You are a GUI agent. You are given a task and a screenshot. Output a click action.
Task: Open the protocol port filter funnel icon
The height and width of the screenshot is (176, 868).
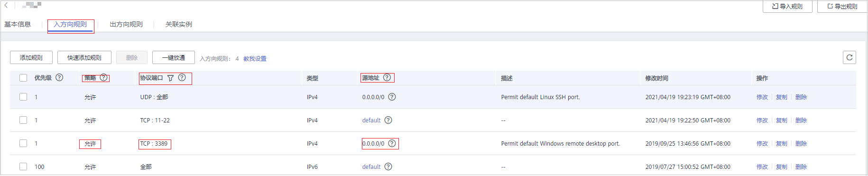tap(170, 78)
